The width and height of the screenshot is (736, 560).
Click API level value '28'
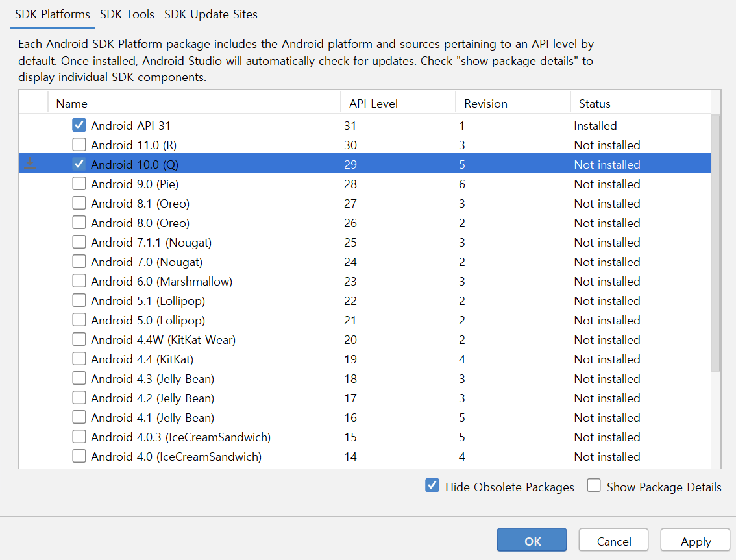(350, 184)
